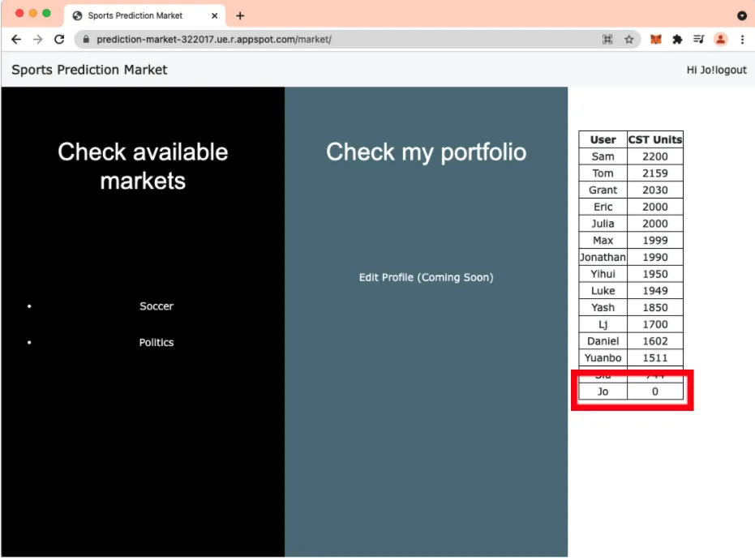The image size is (755, 560).
Task: Select the Daniel name cell
Action: (603, 341)
